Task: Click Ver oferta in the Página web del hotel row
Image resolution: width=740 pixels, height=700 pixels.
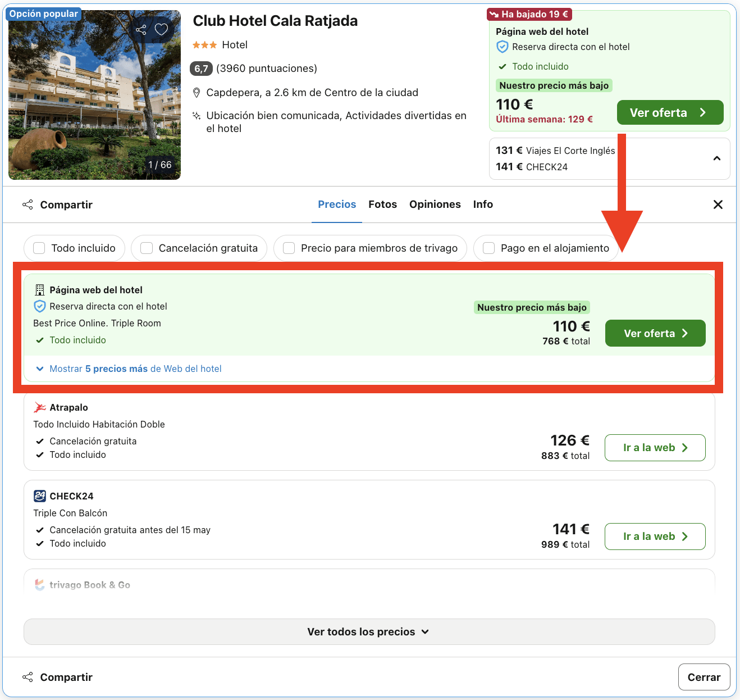Action: click(x=655, y=333)
